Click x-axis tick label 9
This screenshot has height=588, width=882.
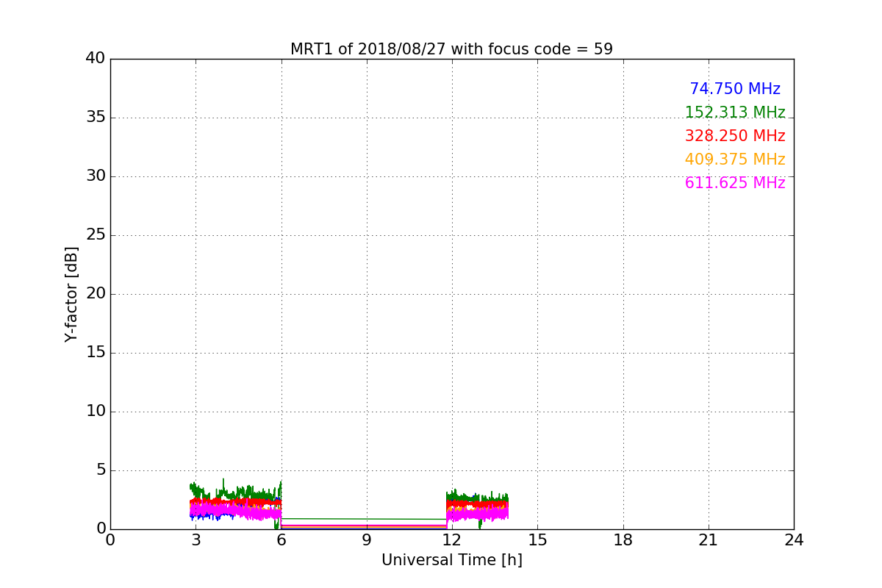click(x=367, y=540)
